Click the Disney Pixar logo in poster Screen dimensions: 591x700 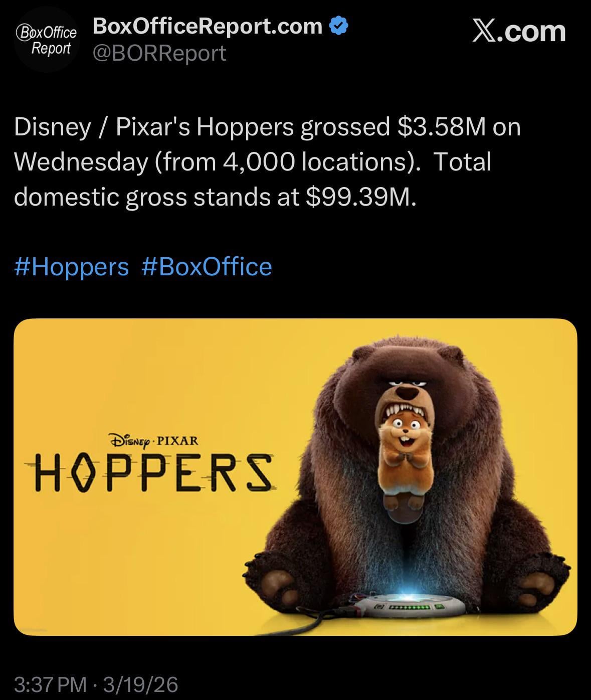click(x=153, y=441)
